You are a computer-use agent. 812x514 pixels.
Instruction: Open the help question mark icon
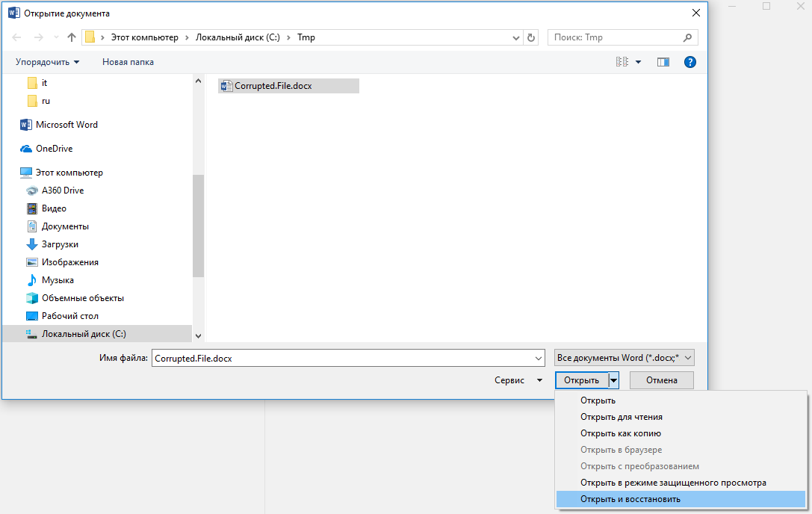point(689,62)
